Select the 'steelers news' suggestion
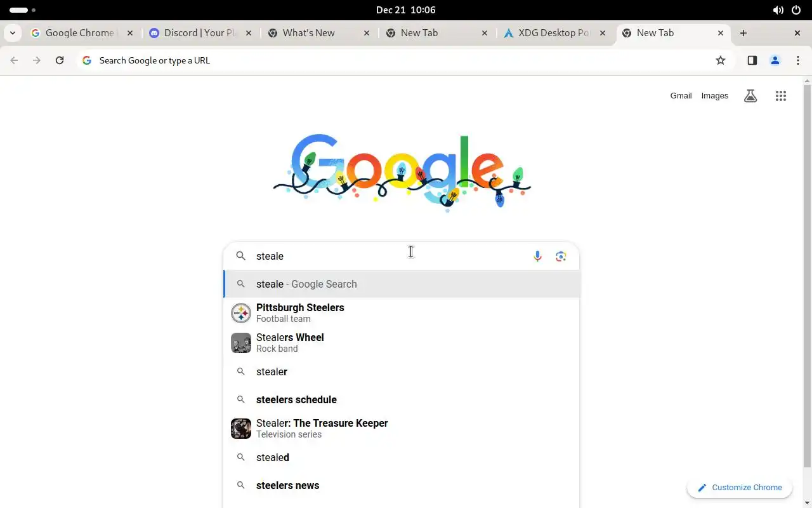812x508 pixels. tap(402, 485)
